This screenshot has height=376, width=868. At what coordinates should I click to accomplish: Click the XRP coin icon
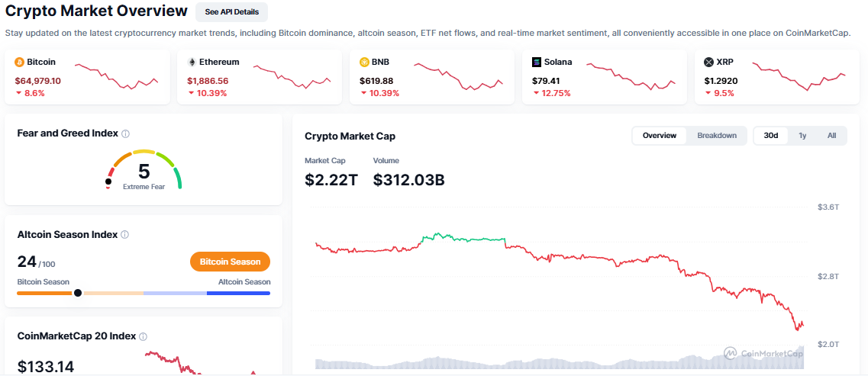708,62
